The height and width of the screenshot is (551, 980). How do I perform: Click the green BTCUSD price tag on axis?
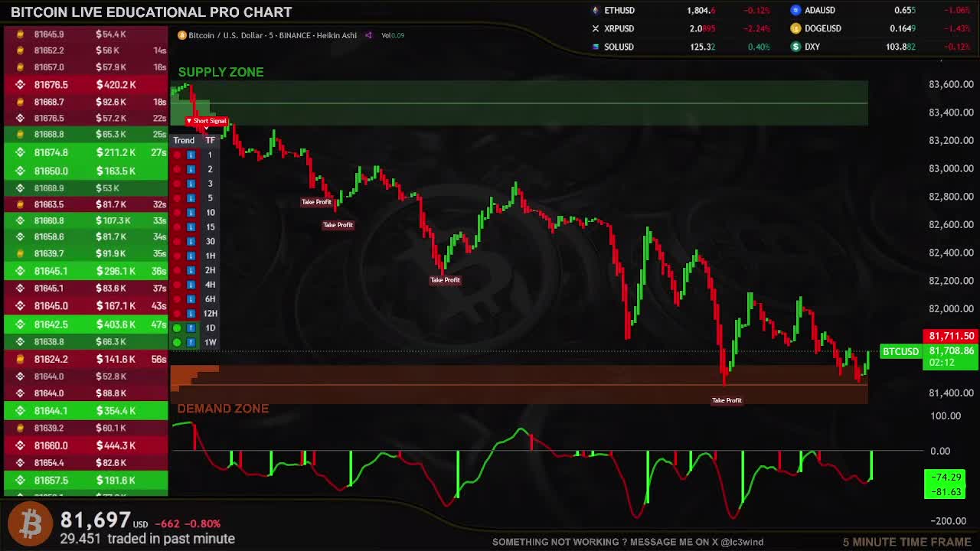click(900, 352)
